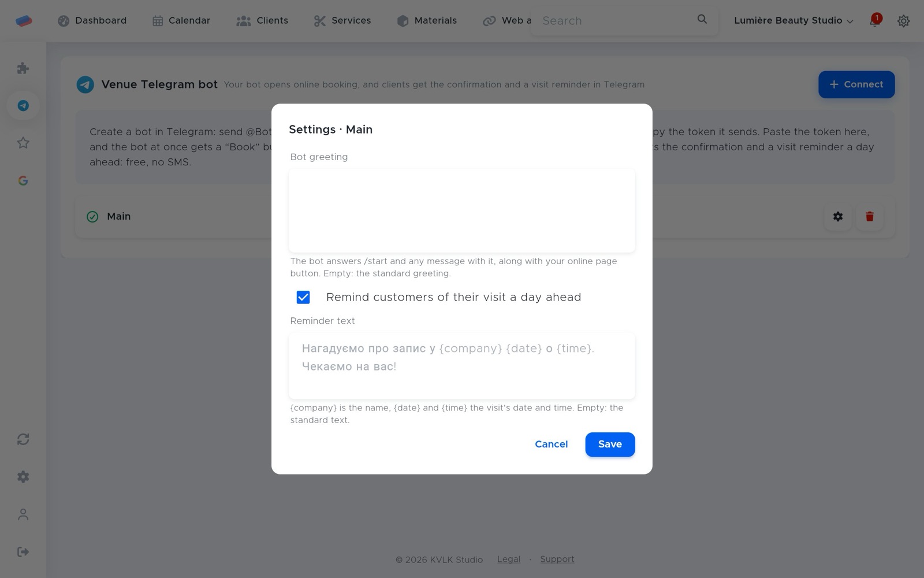
Task: Click the Bot greeting text area
Action: (462, 210)
